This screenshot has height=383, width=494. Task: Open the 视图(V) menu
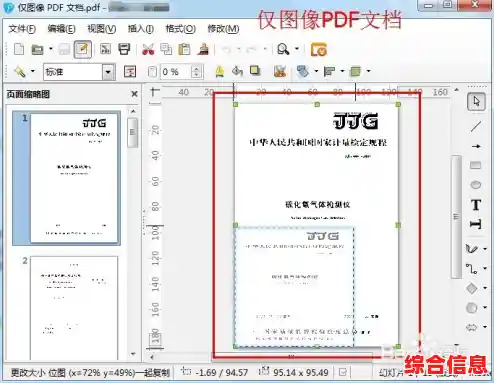tap(102, 29)
